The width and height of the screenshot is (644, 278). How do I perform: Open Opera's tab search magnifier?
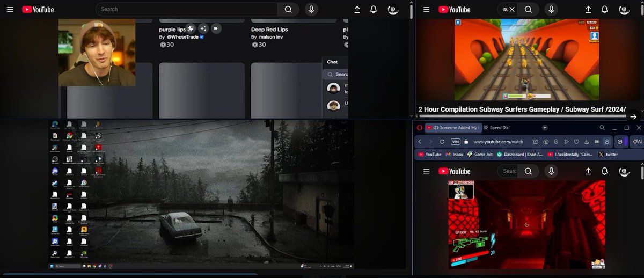click(602, 128)
